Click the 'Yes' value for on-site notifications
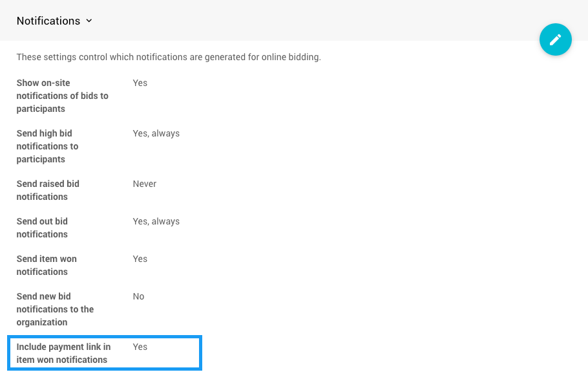 (140, 83)
